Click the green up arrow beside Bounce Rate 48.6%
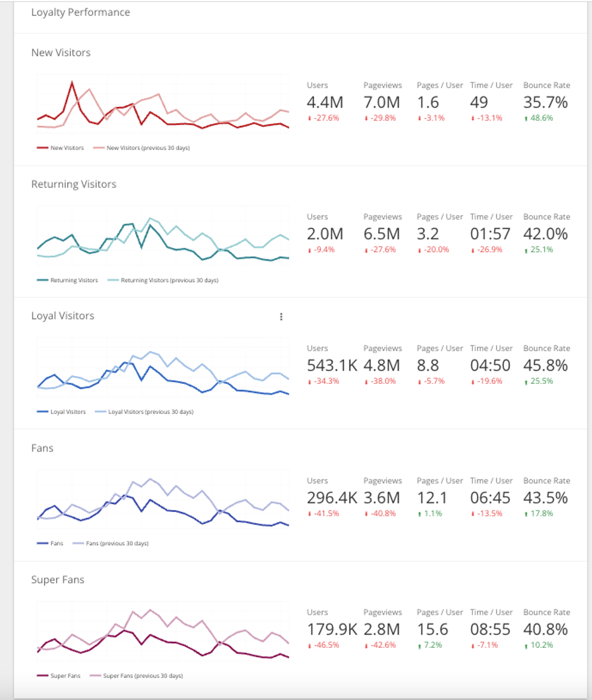592x700 pixels. point(526,118)
